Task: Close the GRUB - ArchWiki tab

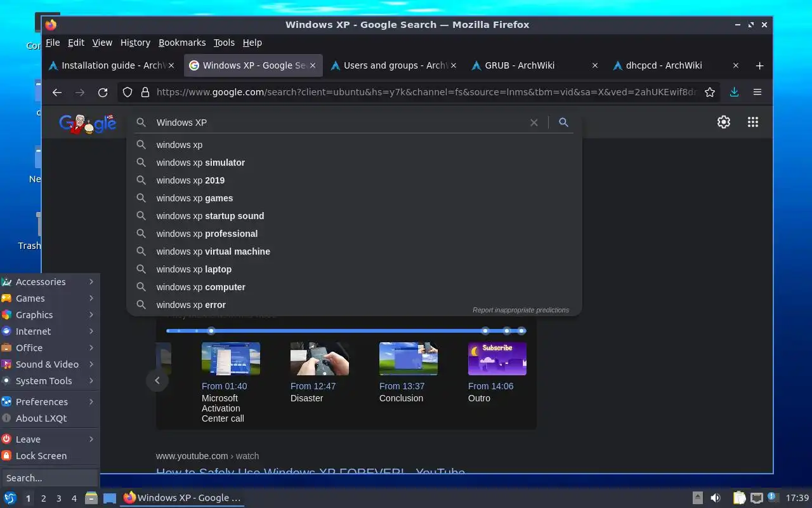Action: pyautogui.click(x=595, y=65)
